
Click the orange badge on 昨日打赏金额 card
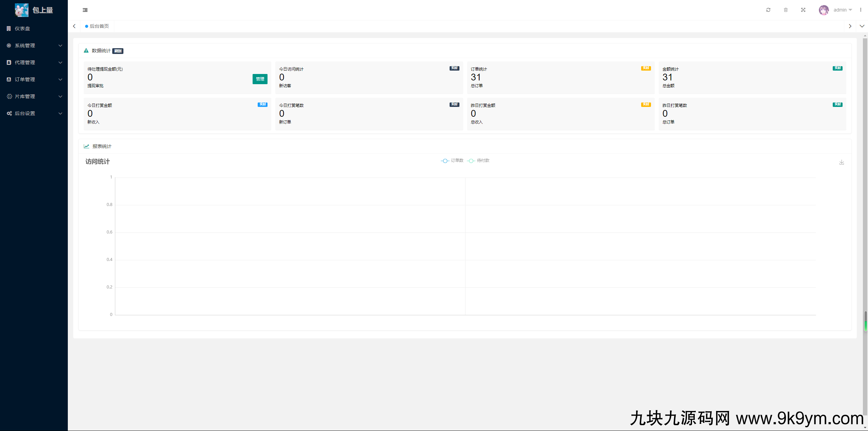pos(646,105)
